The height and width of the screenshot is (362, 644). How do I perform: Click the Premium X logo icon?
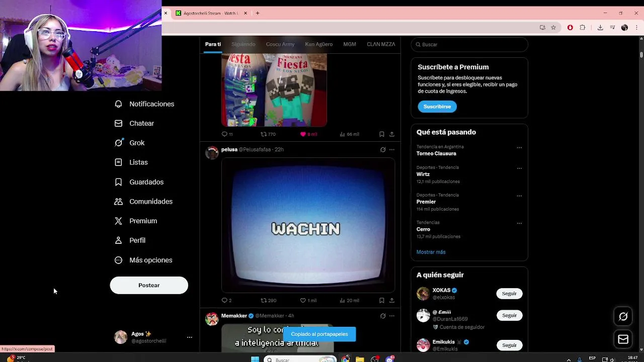point(118,221)
